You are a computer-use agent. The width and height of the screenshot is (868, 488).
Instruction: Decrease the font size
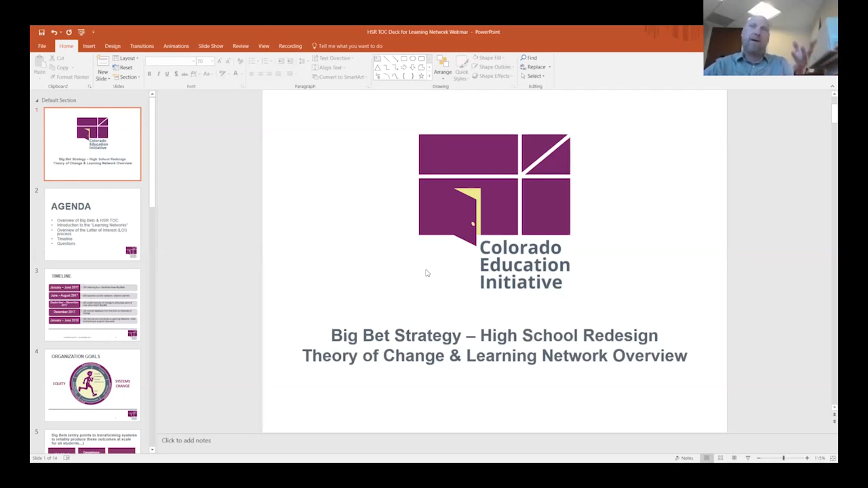228,61
